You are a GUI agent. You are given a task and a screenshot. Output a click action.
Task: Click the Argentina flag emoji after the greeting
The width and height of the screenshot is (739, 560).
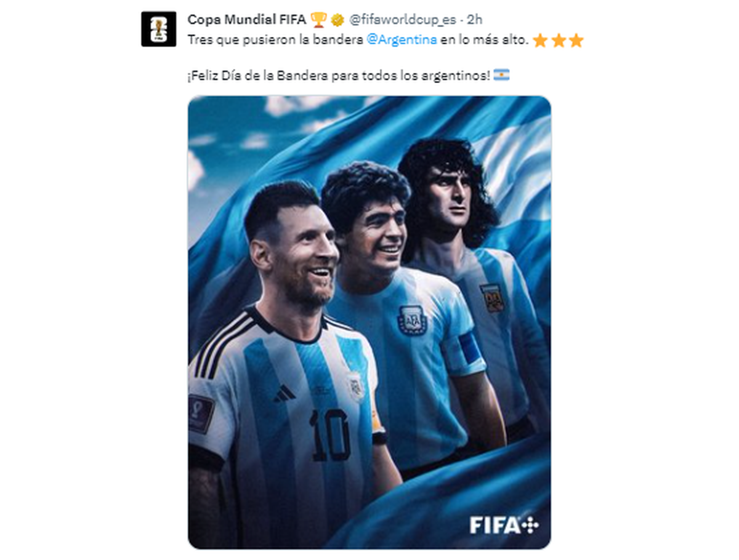pyautogui.click(x=501, y=76)
